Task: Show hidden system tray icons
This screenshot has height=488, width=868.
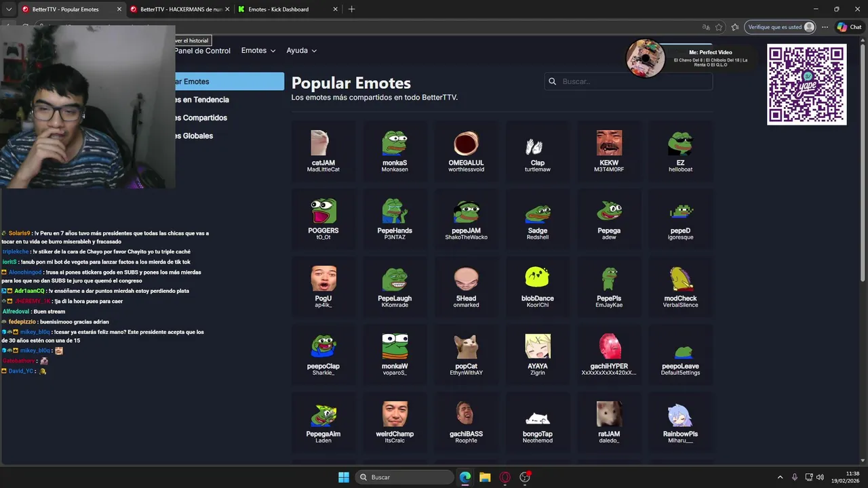Action: pos(780,477)
